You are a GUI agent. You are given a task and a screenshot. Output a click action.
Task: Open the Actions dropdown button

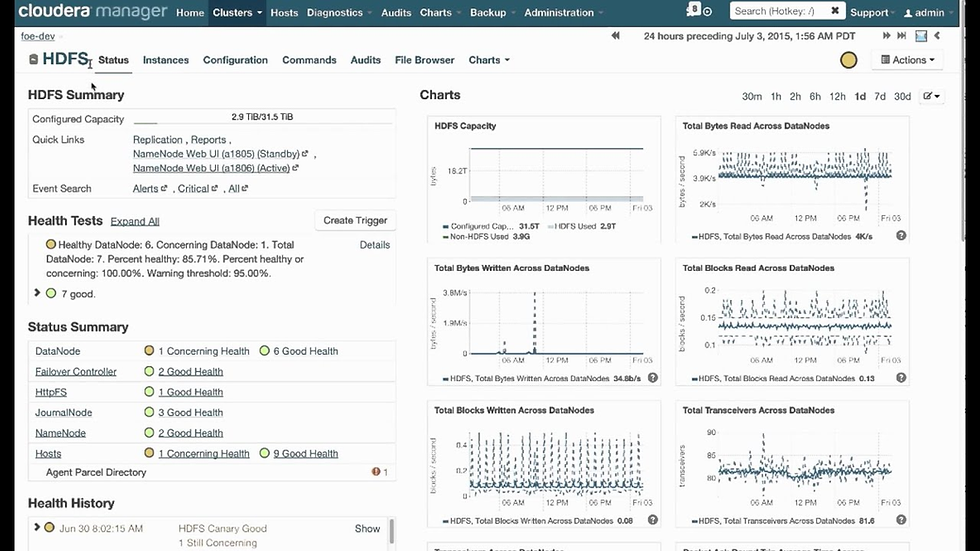tap(908, 60)
